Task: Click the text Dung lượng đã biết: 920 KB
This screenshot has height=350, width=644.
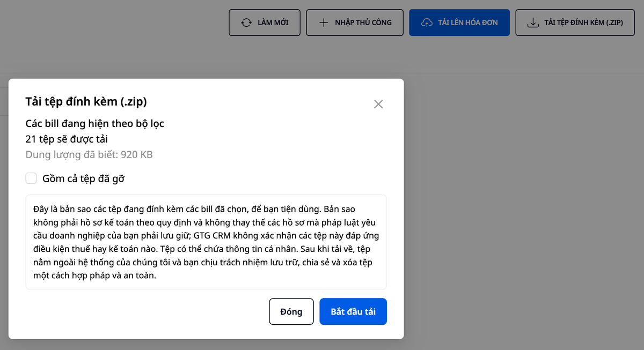Action: [89, 155]
